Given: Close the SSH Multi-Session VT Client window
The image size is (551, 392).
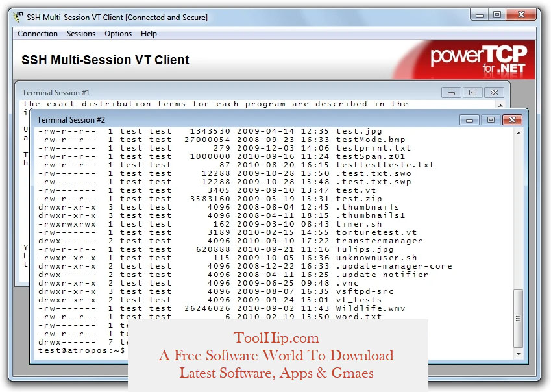Looking at the screenshot, I should (x=521, y=15).
